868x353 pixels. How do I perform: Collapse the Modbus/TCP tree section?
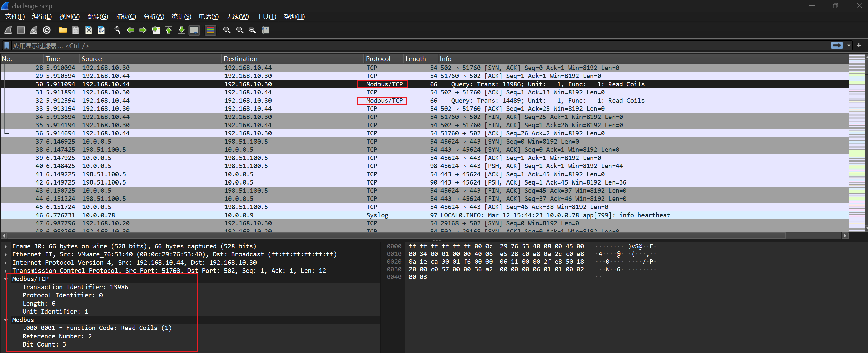5,279
